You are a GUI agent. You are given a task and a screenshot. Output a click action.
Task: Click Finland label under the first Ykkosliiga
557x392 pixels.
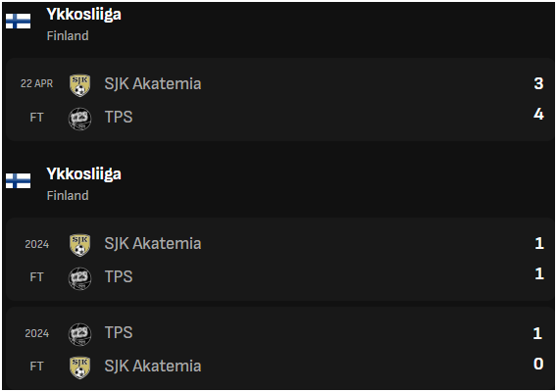coord(68,36)
